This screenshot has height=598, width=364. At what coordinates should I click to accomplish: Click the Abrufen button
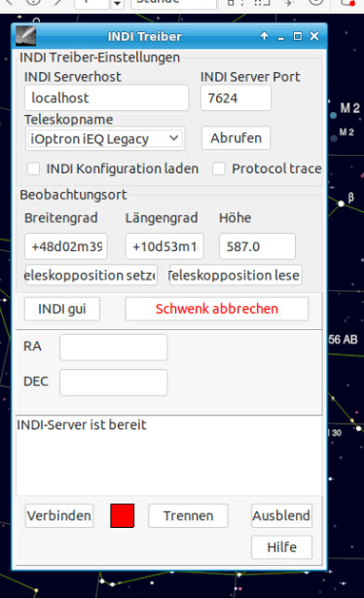[x=236, y=138]
